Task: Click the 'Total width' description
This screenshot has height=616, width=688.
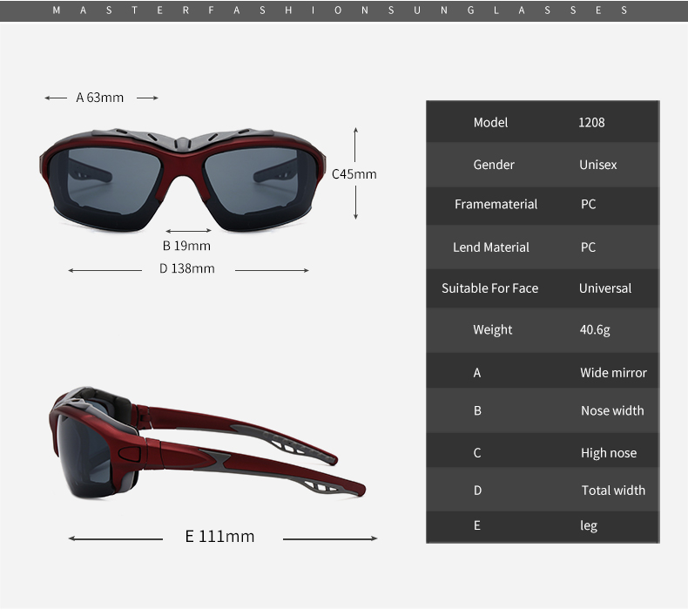Action: [613, 490]
